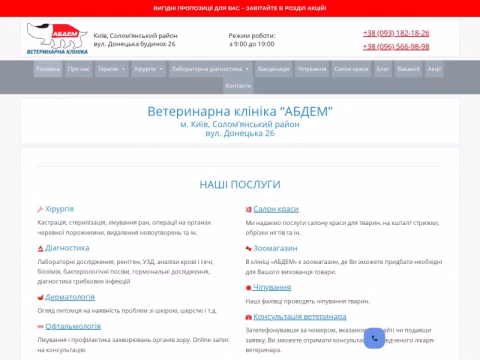
Task: Select Салон краси in the navigation bar
Action: [x=351, y=69]
